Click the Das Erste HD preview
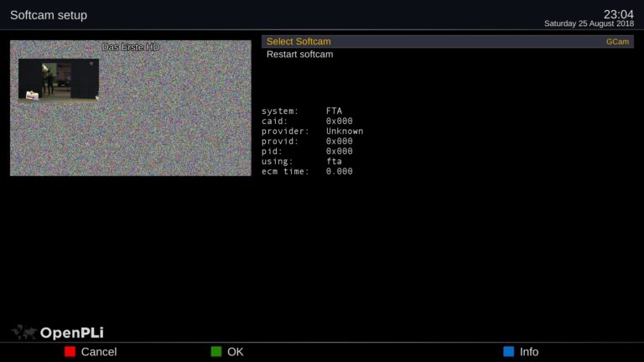 tap(131, 108)
